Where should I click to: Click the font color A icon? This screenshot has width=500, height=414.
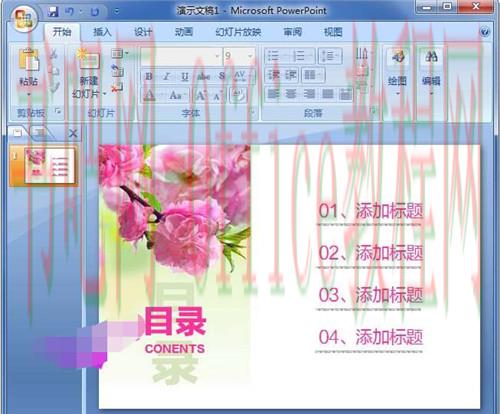tap(149, 96)
